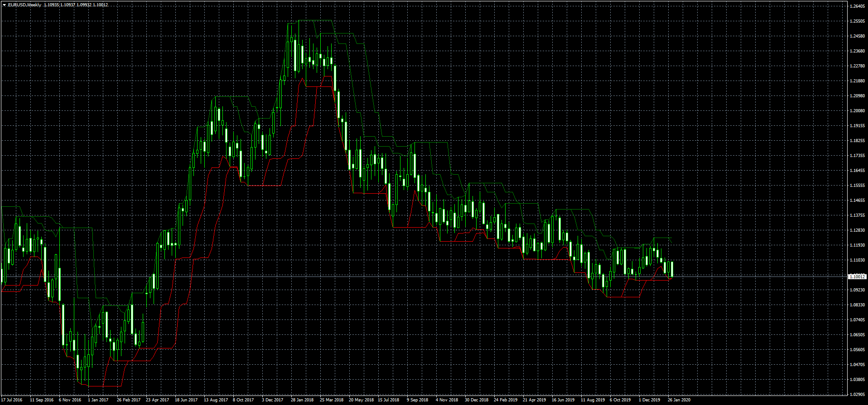Click the 9 Sep 2018 date label
This screenshot has height=405, width=868.
[417, 400]
